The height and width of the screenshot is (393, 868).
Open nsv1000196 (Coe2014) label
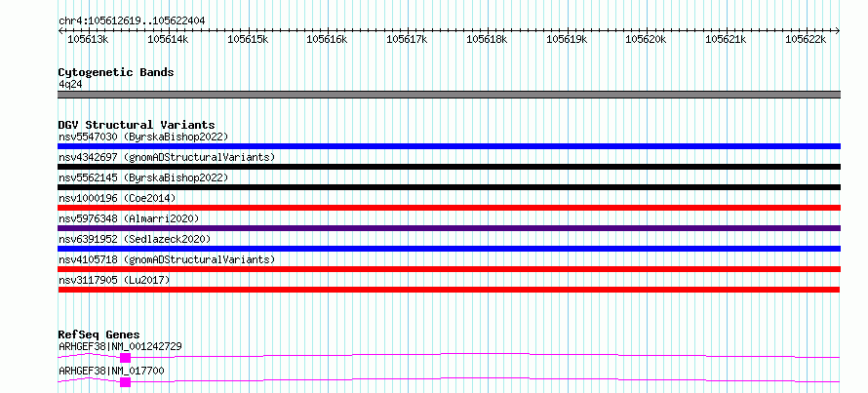117,198
